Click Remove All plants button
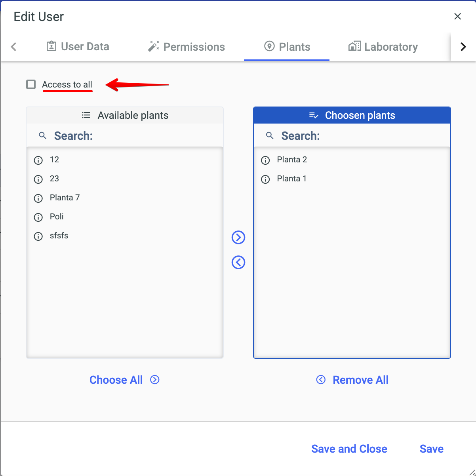The height and width of the screenshot is (476, 476). [352, 380]
